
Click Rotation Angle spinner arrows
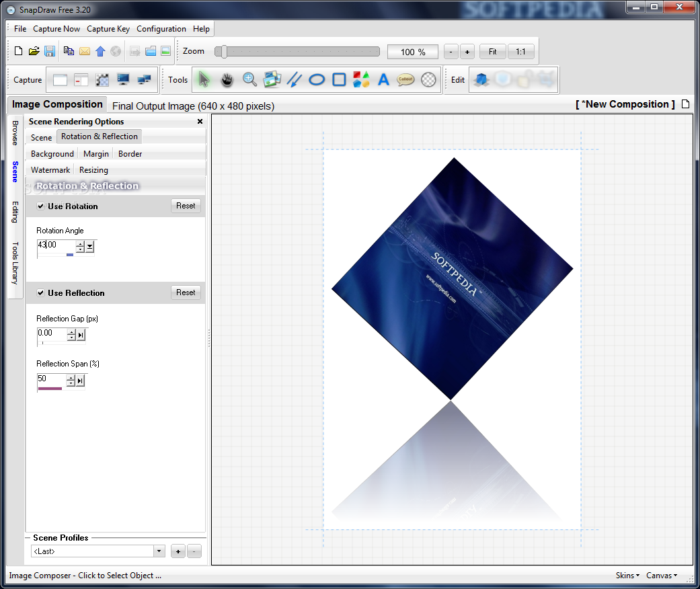tap(81, 246)
